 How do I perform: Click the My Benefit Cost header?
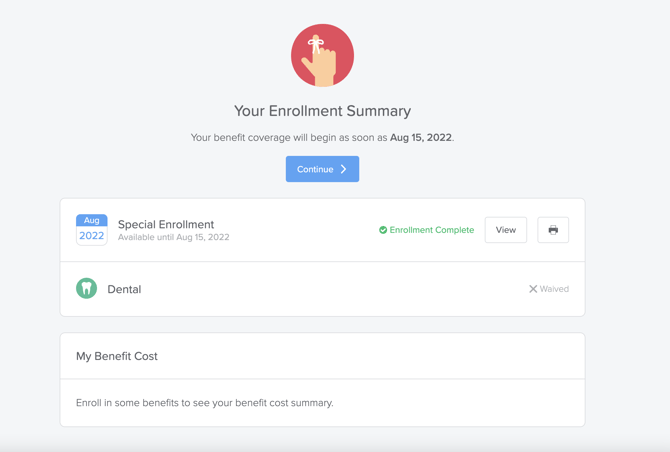(x=117, y=356)
